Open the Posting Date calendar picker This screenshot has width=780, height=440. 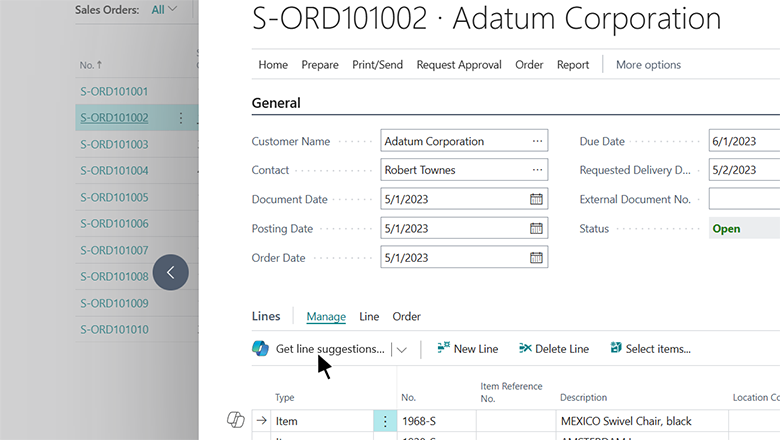pos(537,228)
